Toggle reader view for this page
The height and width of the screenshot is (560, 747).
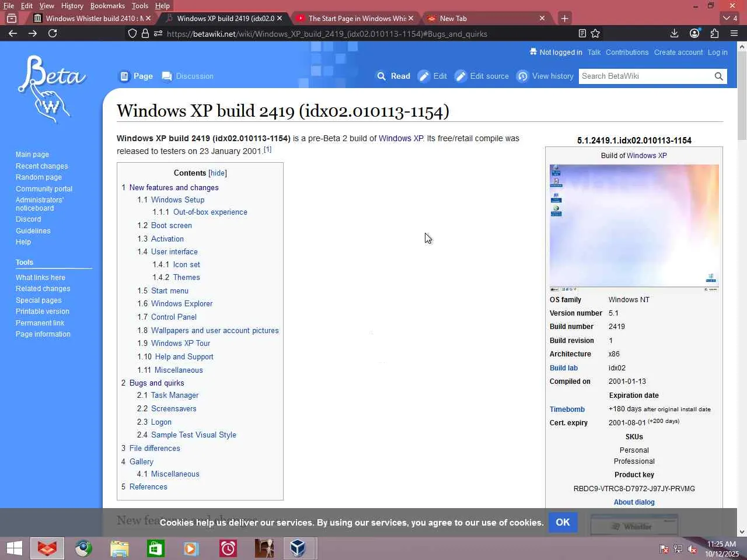point(582,33)
